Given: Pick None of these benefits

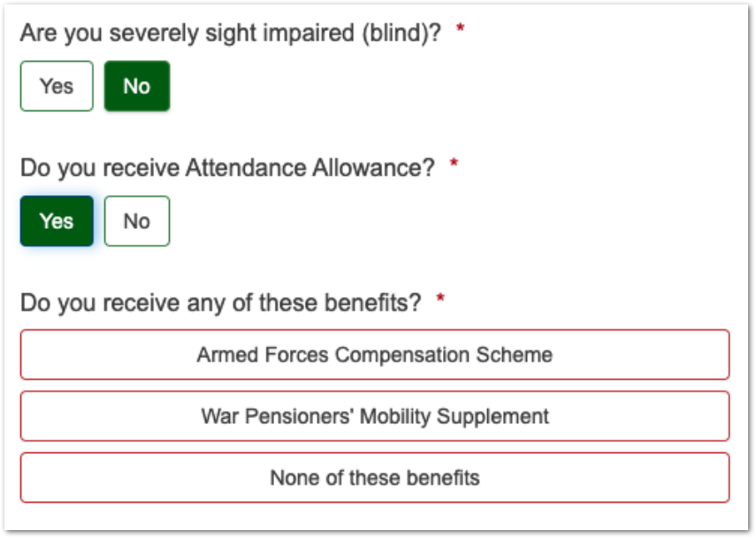Looking at the screenshot, I should [x=374, y=478].
